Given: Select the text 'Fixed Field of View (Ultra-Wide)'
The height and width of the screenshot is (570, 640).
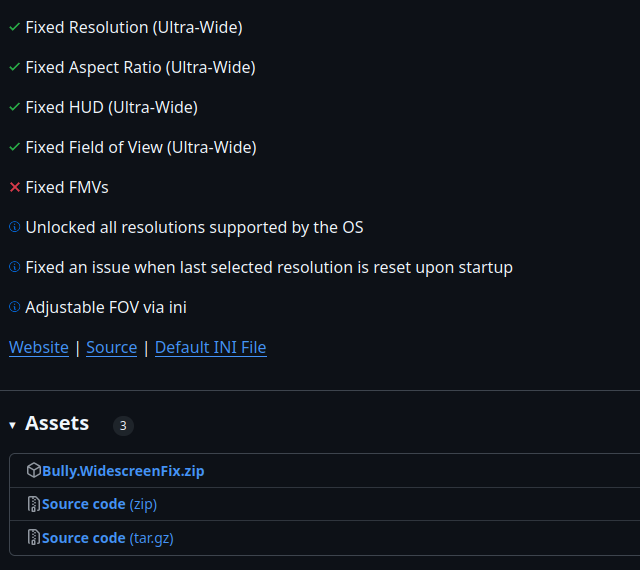Looking at the screenshot, I should point(141,148).
